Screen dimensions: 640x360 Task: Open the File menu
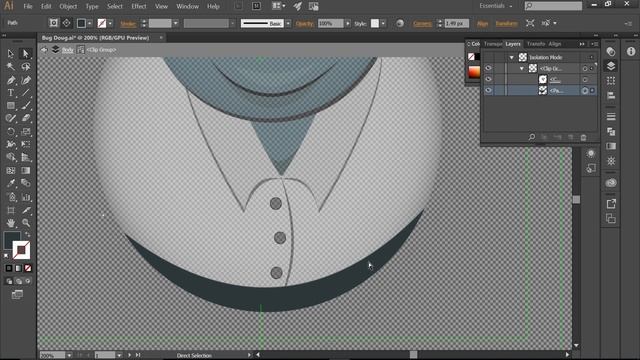pos(28,7)
